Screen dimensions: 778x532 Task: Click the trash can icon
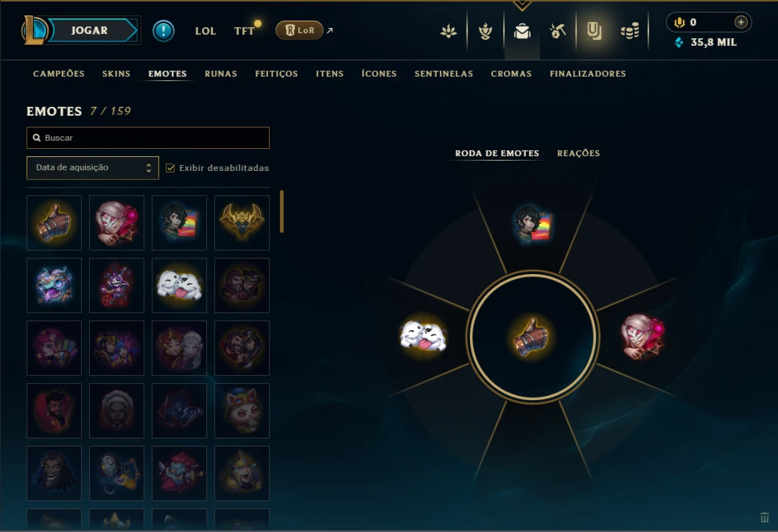(x=765, y=517)
